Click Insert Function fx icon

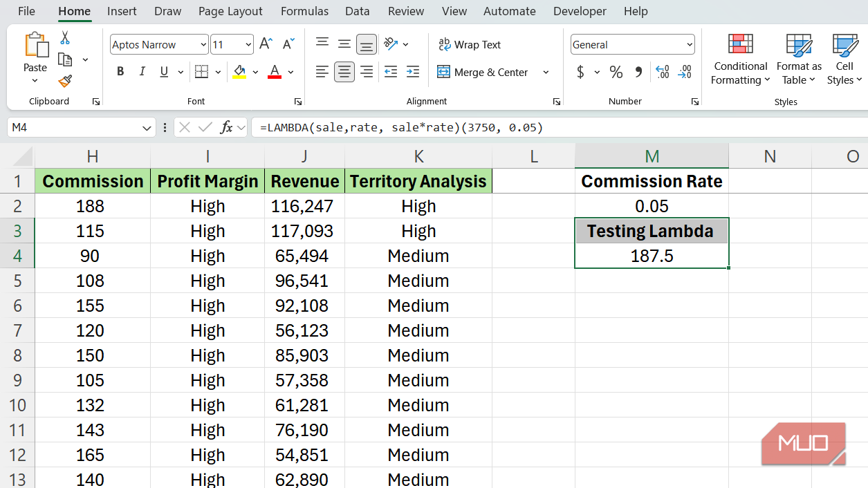point(226,127)
